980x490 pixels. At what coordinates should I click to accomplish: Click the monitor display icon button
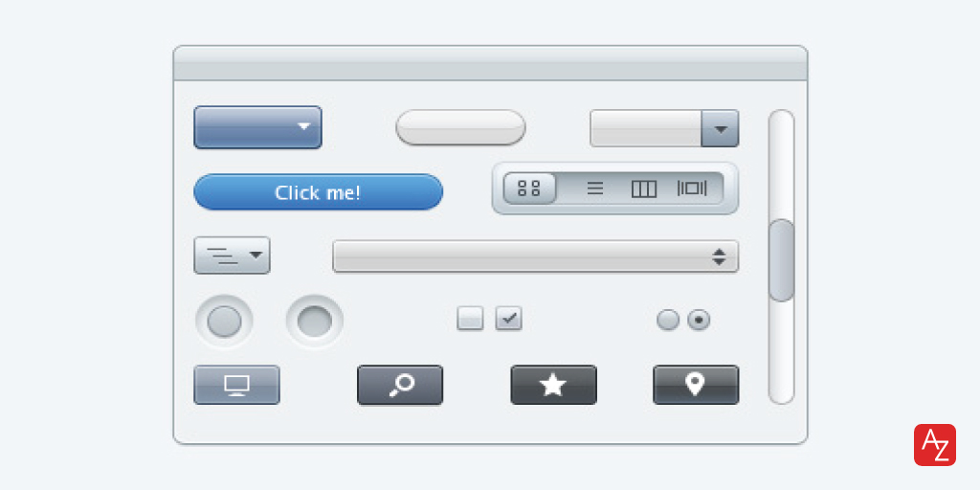click(x=237, y=385)
